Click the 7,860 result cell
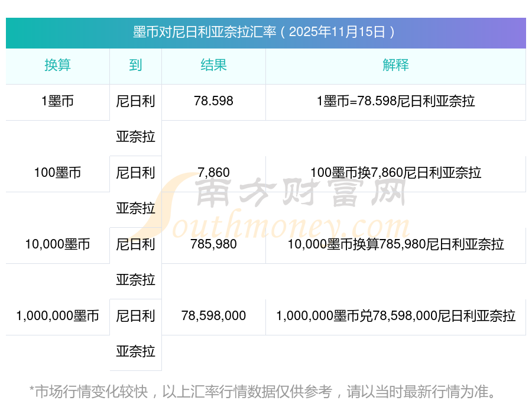Image resolution: width=532 pixels, height=410 pixels. coord(213,173)
